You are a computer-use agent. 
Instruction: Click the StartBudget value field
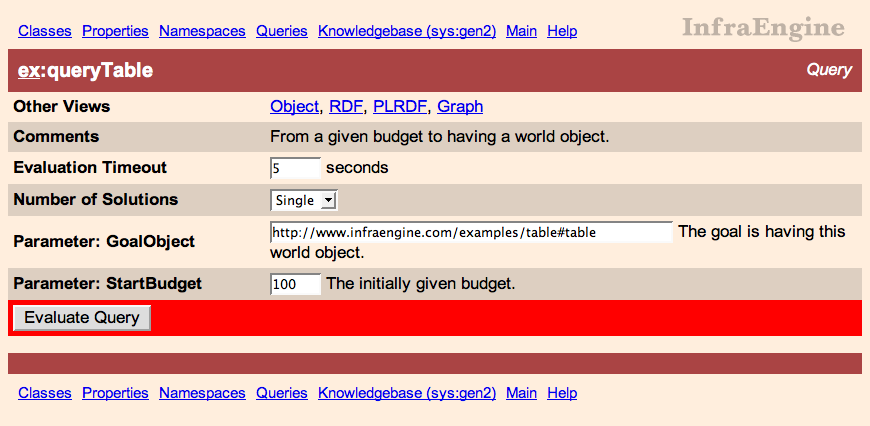(x=295, y=284)
